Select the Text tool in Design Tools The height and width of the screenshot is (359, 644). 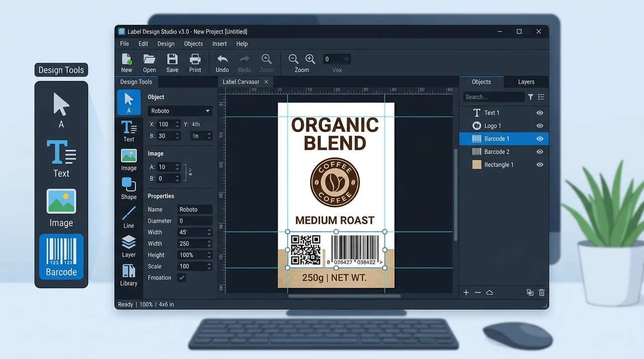pyautogui.click(x=129, y=132)
